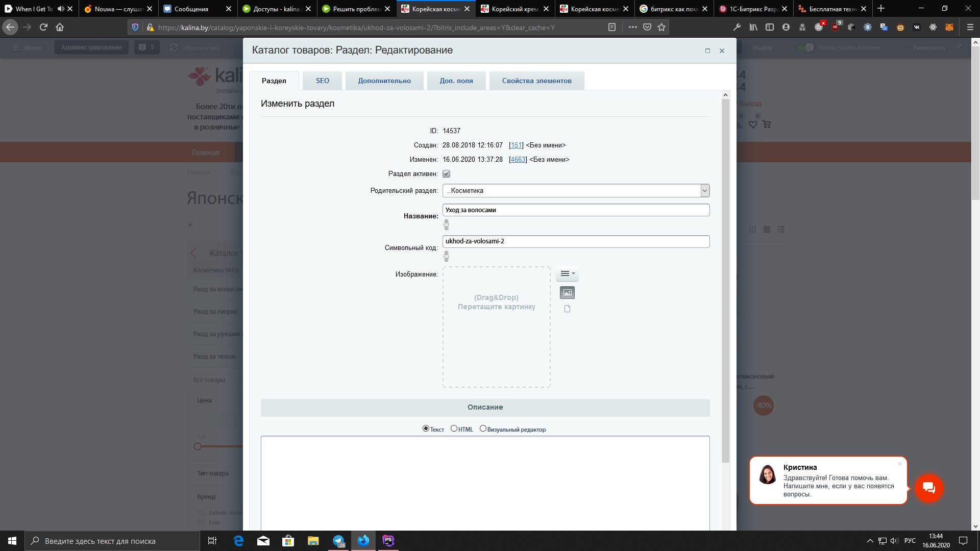Viewport: 980px width, 551px height.
Task: Save page to Pocket icon
Action: (647, 27)
